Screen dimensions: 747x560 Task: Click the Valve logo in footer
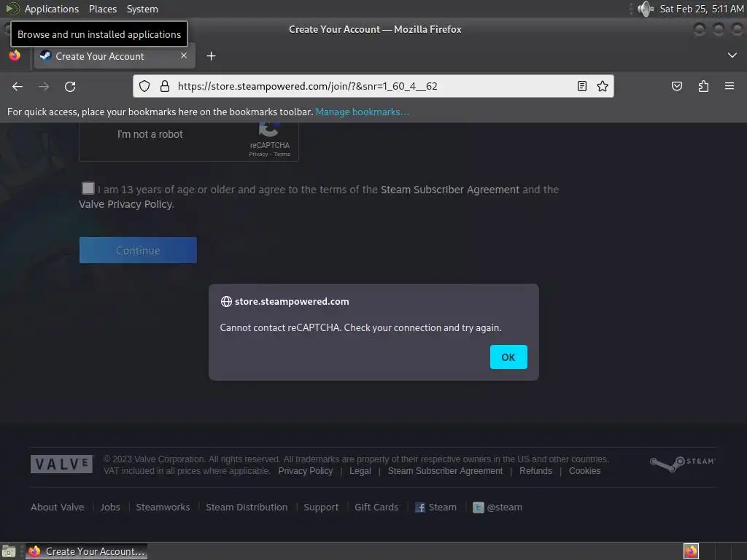[x=61, y=464]
